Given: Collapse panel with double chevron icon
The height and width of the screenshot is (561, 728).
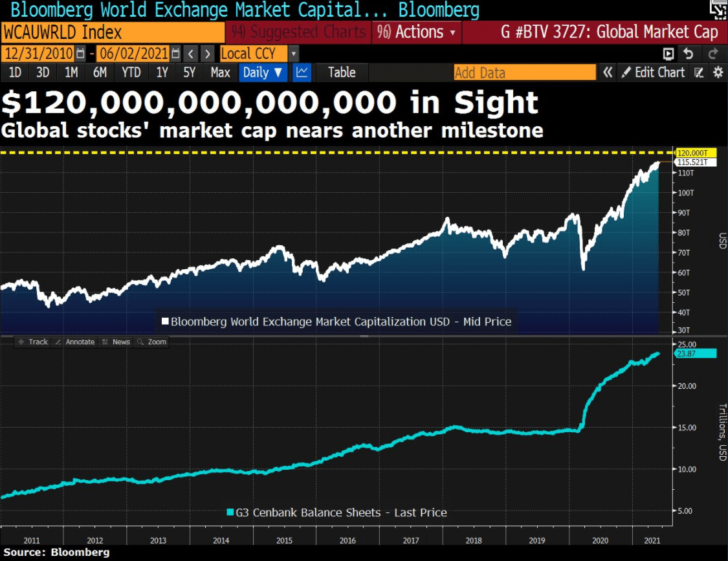Looking at the screenshot, I should (x=607, y=72).
